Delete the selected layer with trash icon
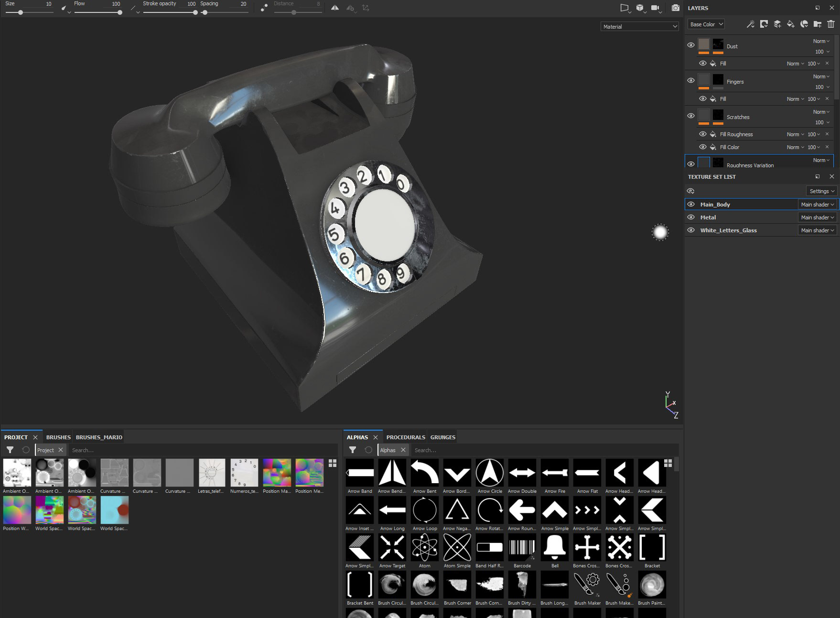The width and height of the screenshot is (840, 618). (x=831, y=24)
